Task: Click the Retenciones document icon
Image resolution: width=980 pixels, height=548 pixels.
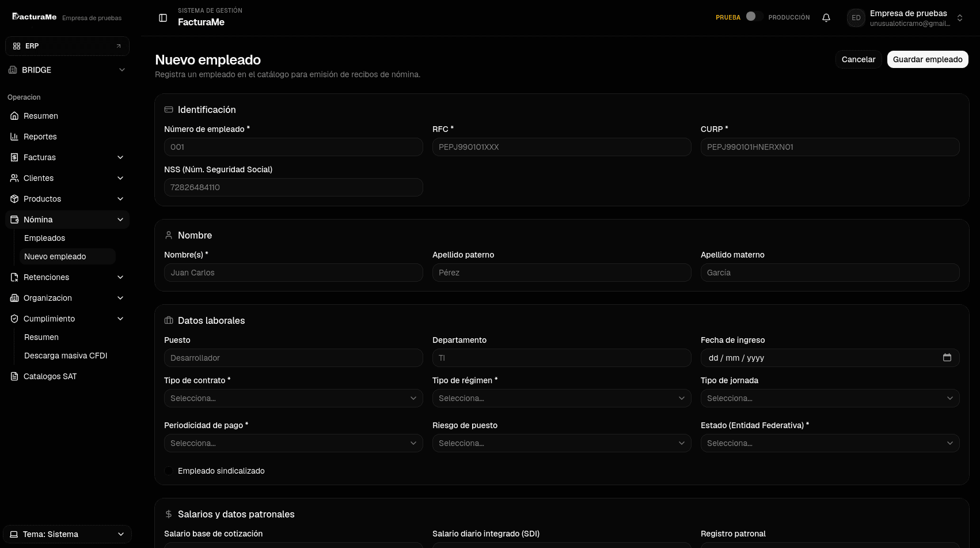Action: tap(14, 277)
